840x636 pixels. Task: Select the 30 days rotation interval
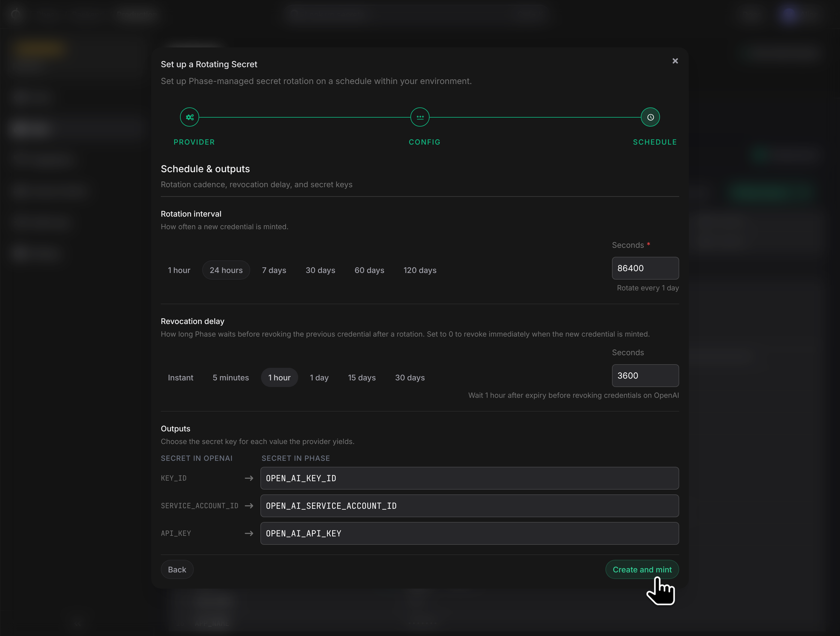coord(320,270)
